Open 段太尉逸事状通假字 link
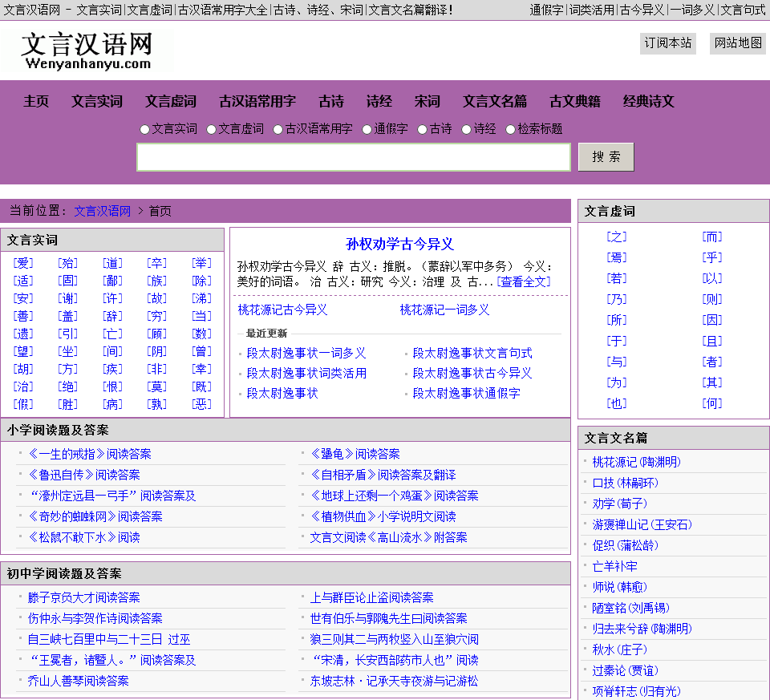Image resolution: width=770 pixels, height=700 pixels. coord(467,393)
